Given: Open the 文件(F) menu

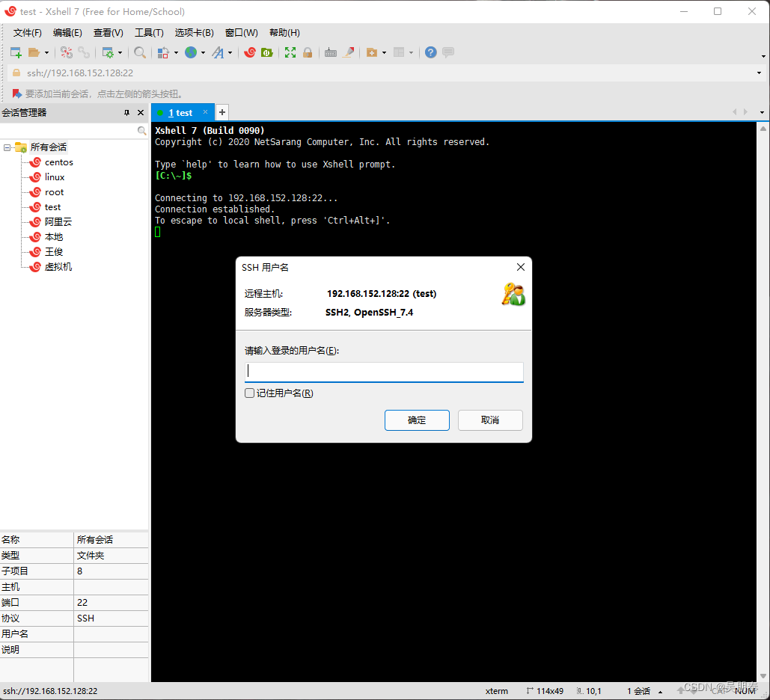Looking at the screenshot, I should (28, 33).
